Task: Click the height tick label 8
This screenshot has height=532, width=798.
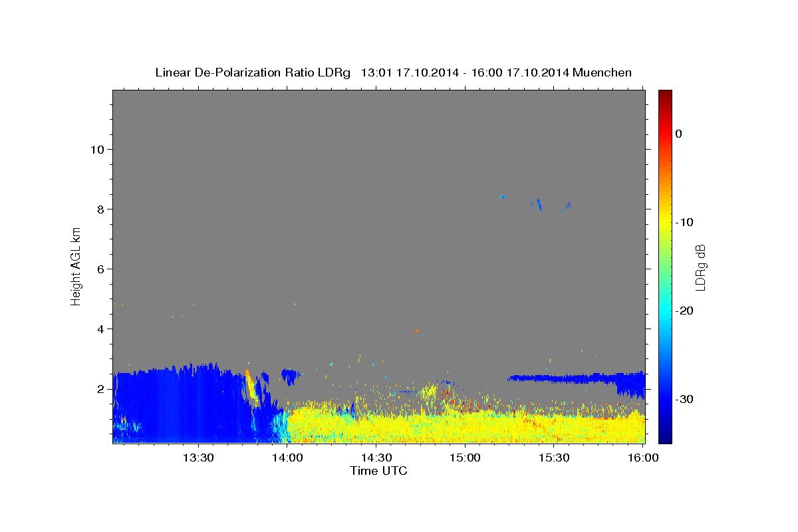Action: (x=100, y=209)
